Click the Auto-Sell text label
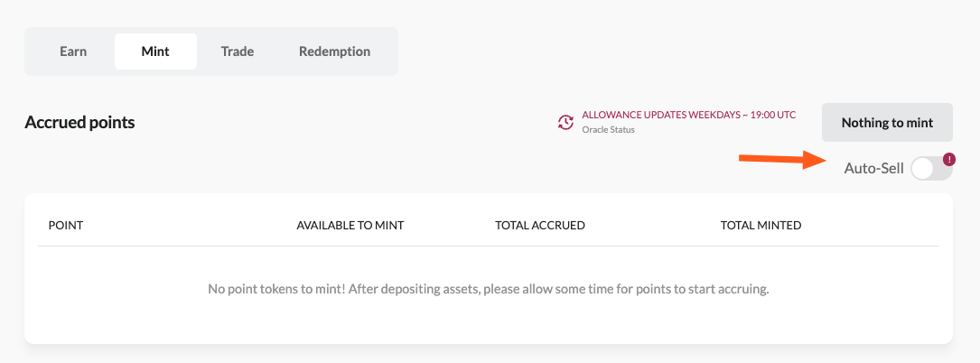This screenshot has height=363, width=980. [873, 168]
